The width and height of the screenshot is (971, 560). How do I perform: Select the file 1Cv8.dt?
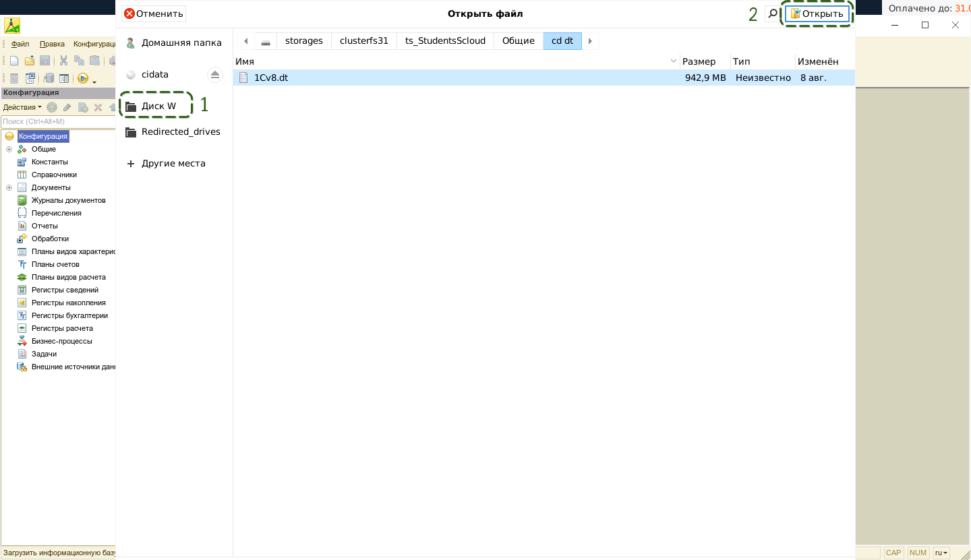click(x=271, y=77)
